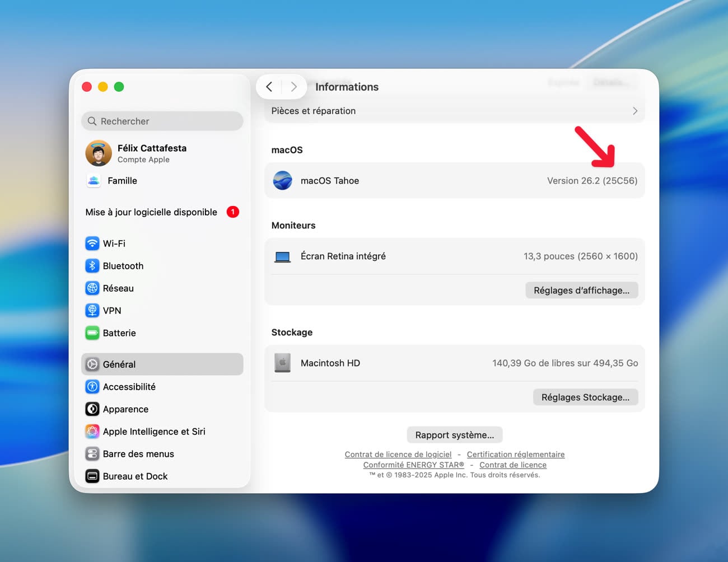Open Batterie settings icon
728x562 pixels.
tap(92, 333)
